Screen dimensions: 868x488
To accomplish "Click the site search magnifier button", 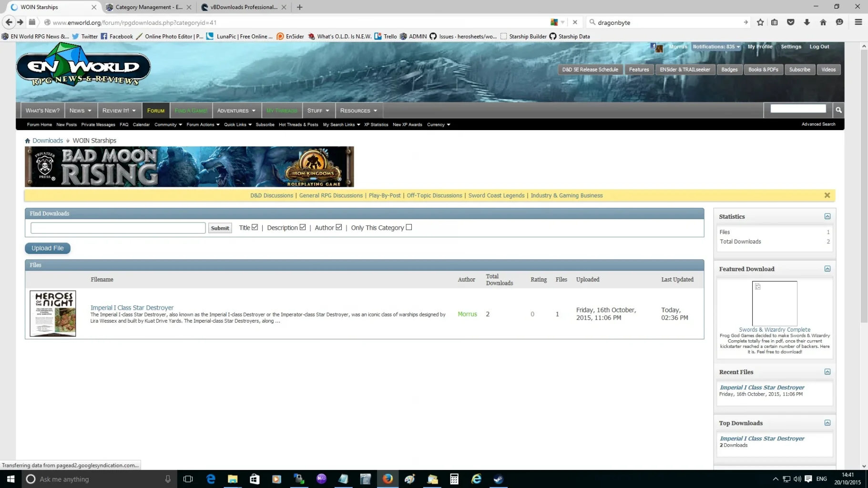I will pos(838,110).
